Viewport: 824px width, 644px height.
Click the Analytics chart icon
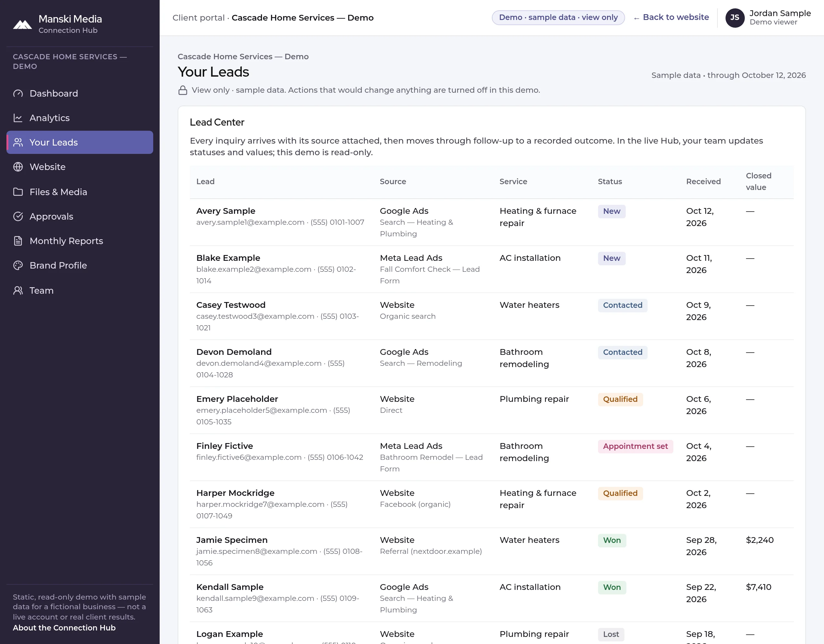(18, 118)
